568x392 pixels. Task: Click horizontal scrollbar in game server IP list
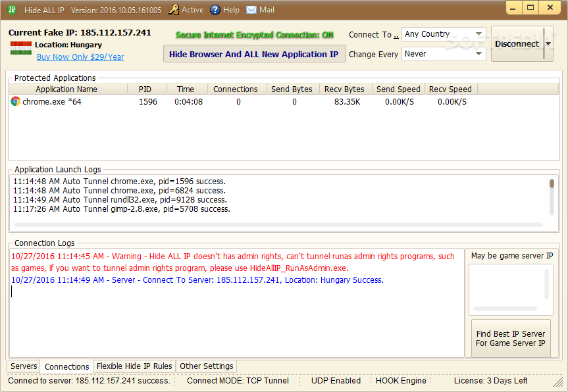505,308
